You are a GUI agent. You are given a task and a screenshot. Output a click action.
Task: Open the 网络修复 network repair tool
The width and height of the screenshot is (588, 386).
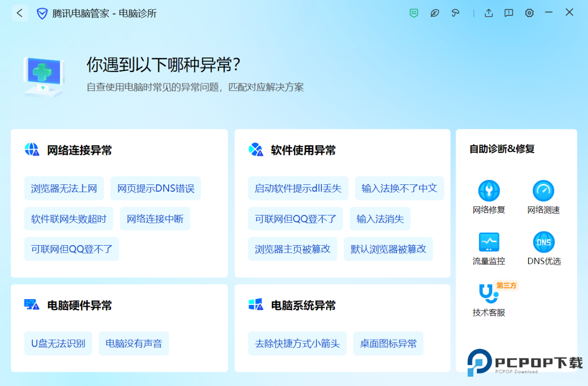pos(489,197)
